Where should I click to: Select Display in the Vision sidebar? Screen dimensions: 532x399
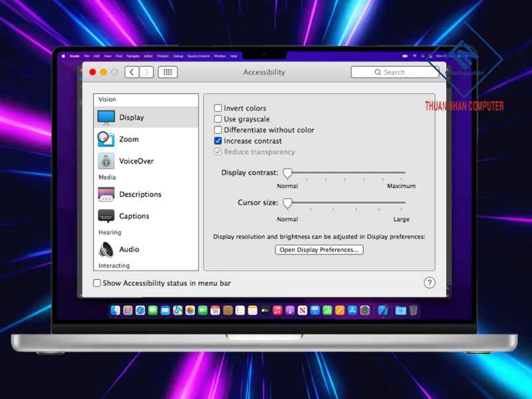131,118
